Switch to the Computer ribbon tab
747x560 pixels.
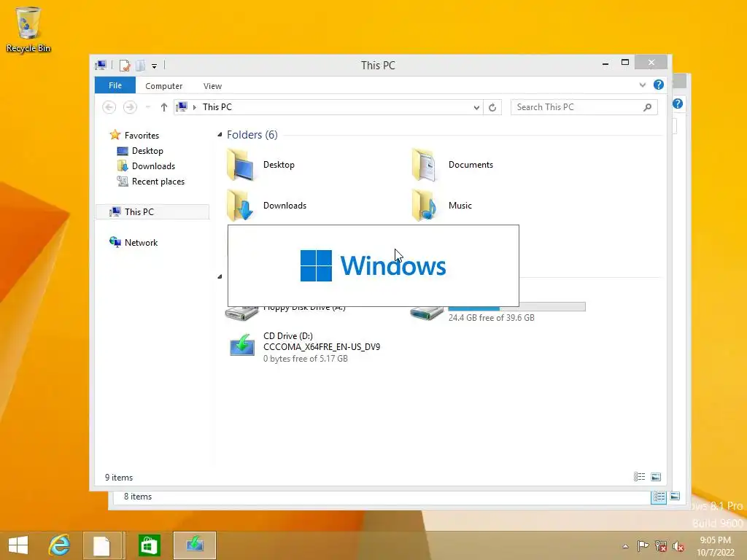tap(164, 86)
